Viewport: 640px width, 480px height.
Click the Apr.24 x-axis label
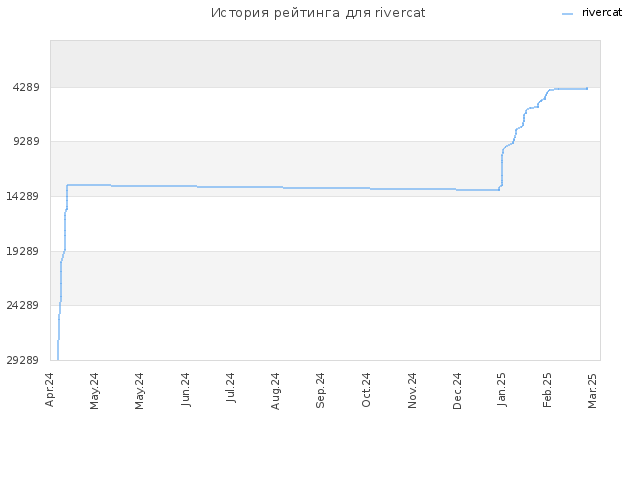[49, 389]
